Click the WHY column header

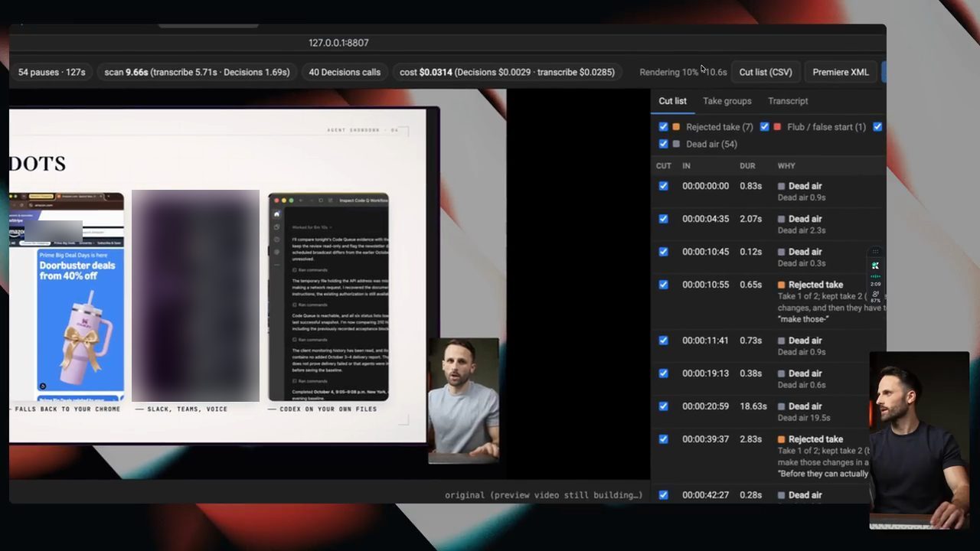point(786,166)
